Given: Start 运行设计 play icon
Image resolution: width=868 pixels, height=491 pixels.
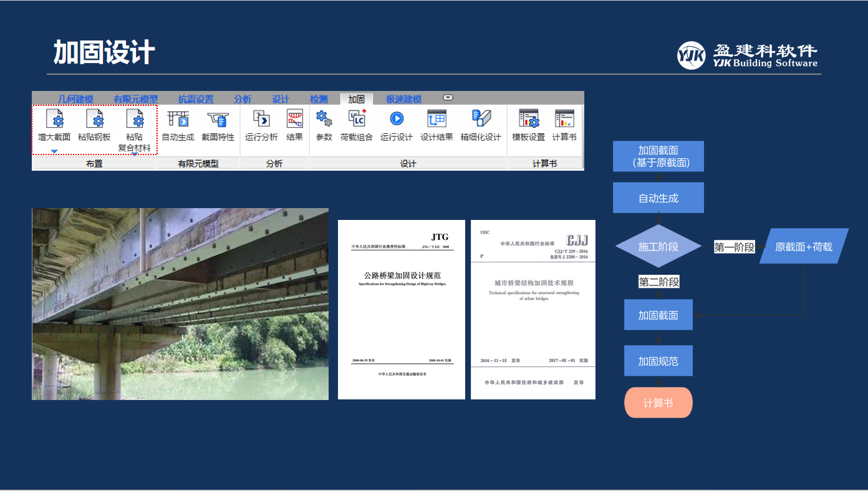Looking at the screenshot, I should (x=397, y=119).
